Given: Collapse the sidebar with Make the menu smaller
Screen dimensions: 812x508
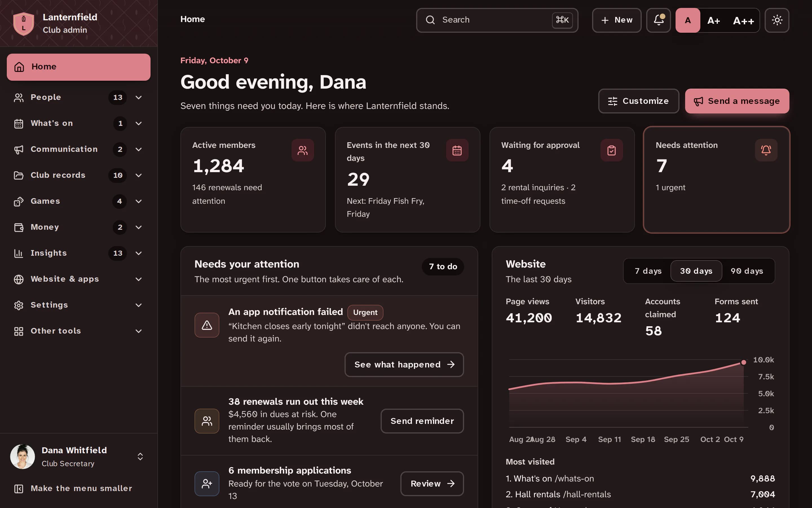Looking at the screenshot, I should tap(78, 488).
